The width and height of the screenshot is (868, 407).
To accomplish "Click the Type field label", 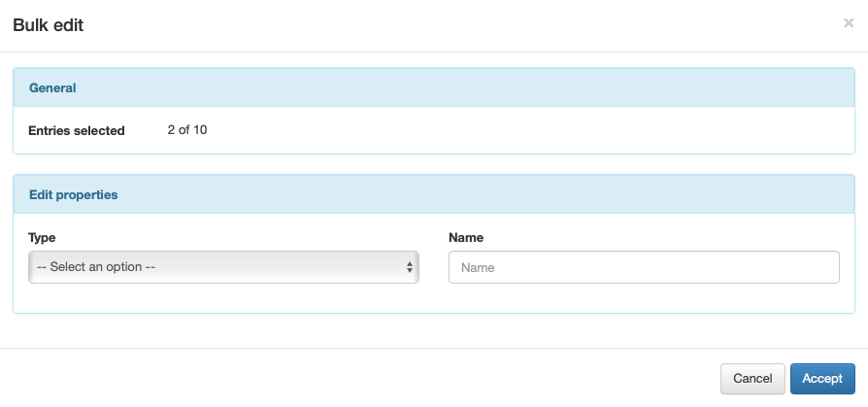I will point(42,237).
